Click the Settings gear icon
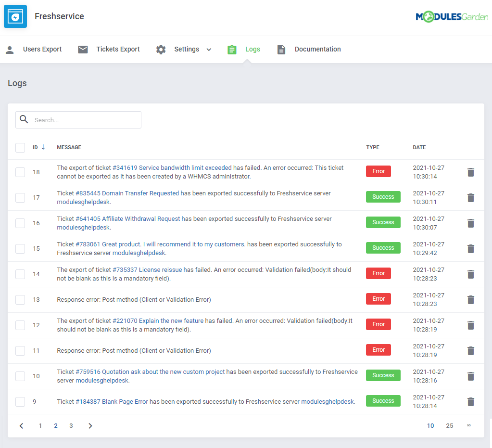This screenshot has width=492, height=448. pyautogui.click(x=161, y=49)
